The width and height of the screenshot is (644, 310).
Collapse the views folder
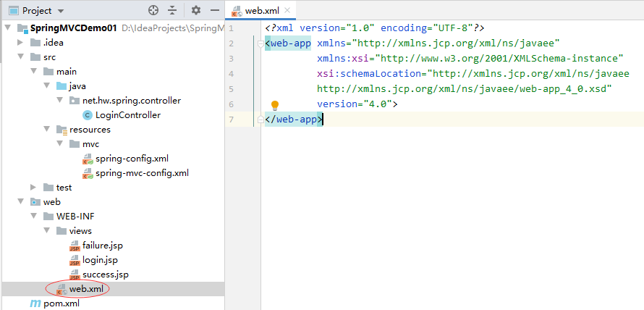[x=48, y=231]
